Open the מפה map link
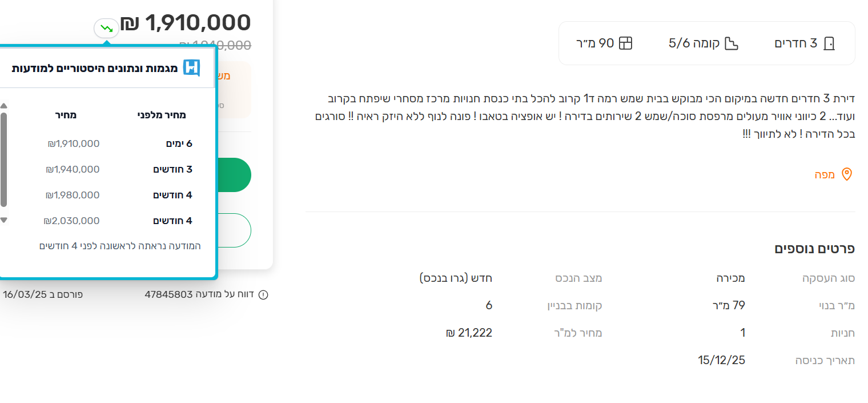 (825, 175)
